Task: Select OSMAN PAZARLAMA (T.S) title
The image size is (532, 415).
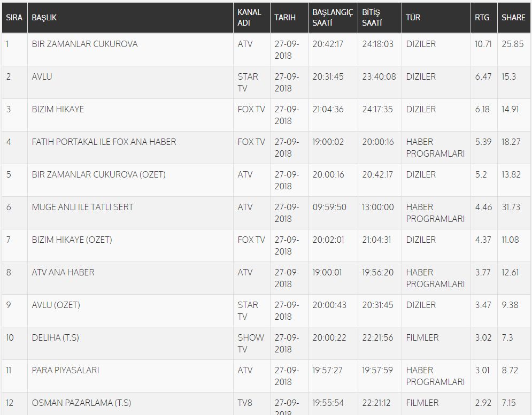Action: tap(81, 403)
